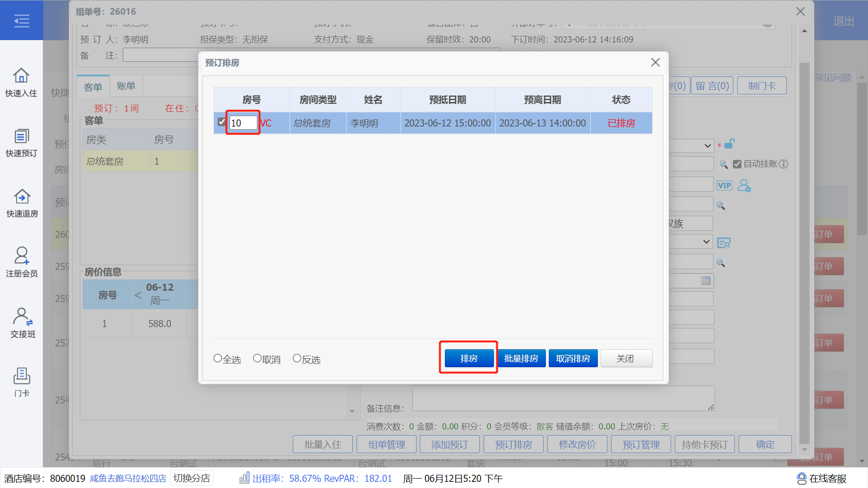868x488 pixels.
Task: Click the add guest person icon
Action: tap(744, 185)
